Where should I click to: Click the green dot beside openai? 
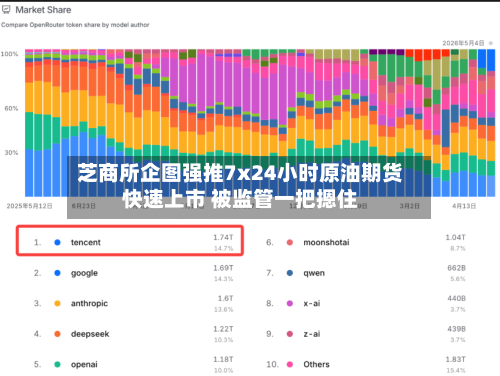(x=57, y=364)
